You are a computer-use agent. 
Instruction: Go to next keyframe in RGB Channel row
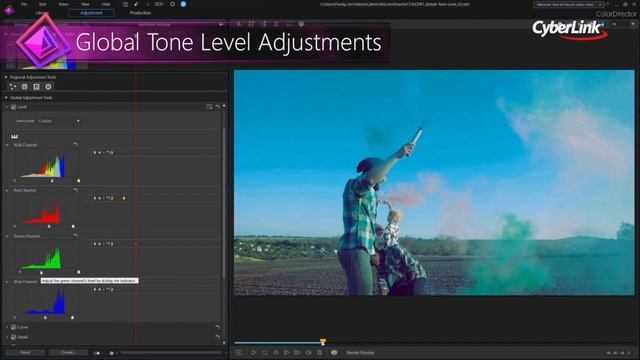click(112, 153)
